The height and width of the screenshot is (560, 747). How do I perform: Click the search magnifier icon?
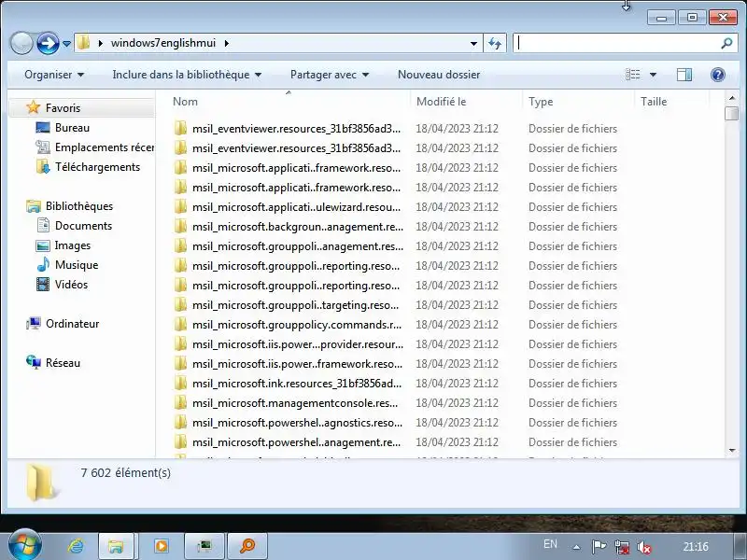[x=726, y=43]
